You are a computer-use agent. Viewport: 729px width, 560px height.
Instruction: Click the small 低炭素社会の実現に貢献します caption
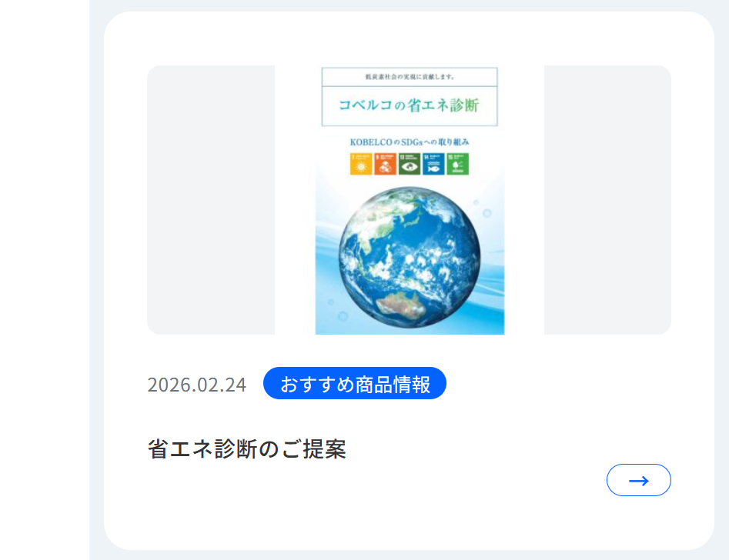(410, 77)
